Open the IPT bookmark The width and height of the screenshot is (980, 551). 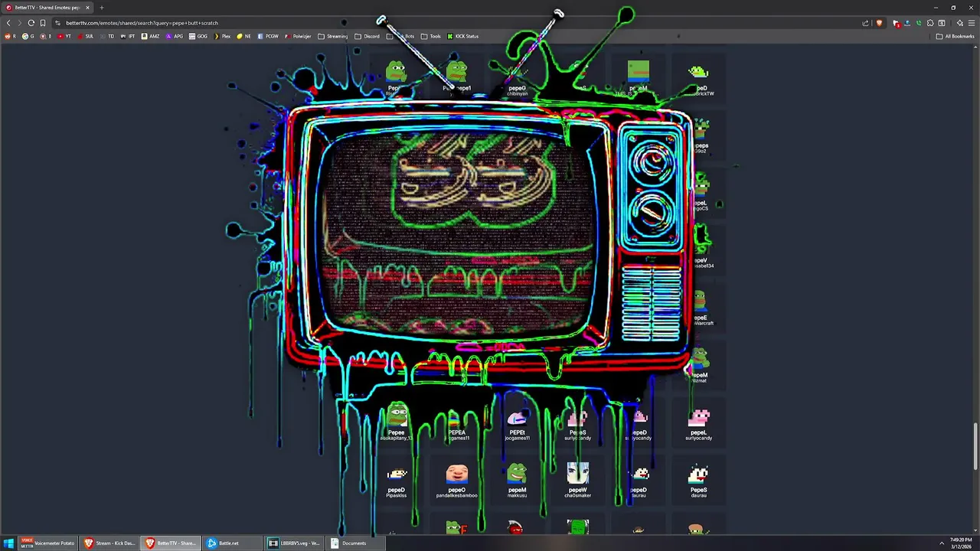coord(128,36)
